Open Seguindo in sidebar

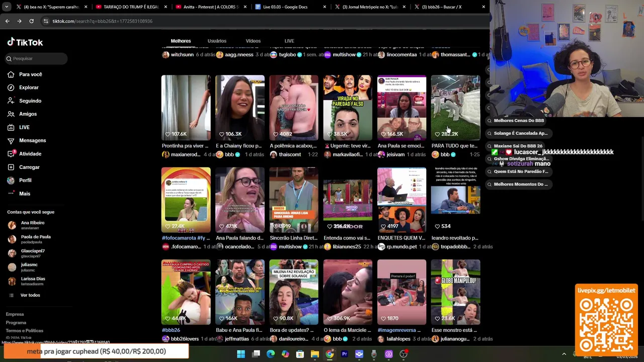click(30, 101)
